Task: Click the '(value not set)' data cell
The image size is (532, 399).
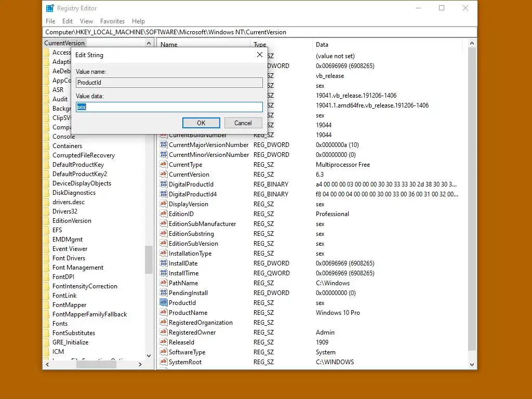Action: tap(335, 56)
